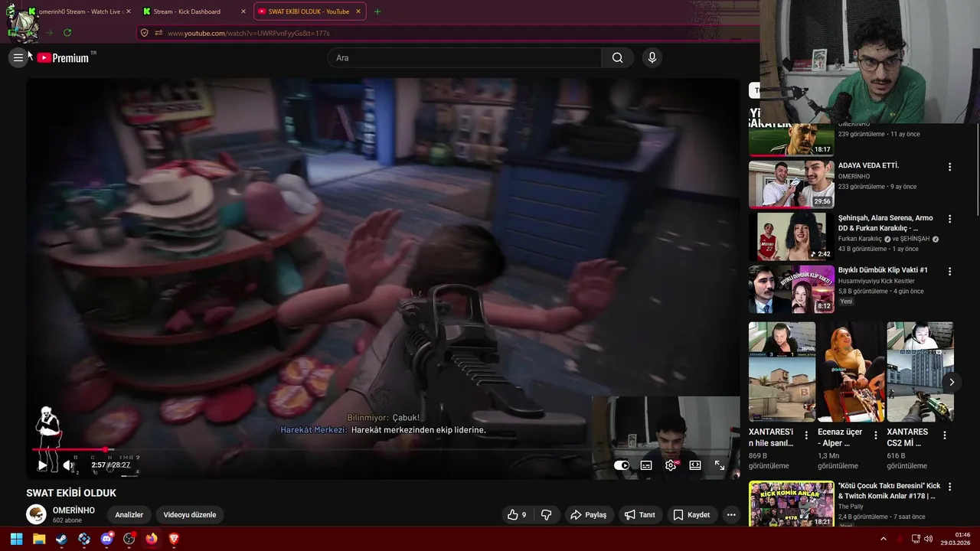Open Bıyıklı Dümbük Klip Vakti #1 thumbnail

point(791,289)
